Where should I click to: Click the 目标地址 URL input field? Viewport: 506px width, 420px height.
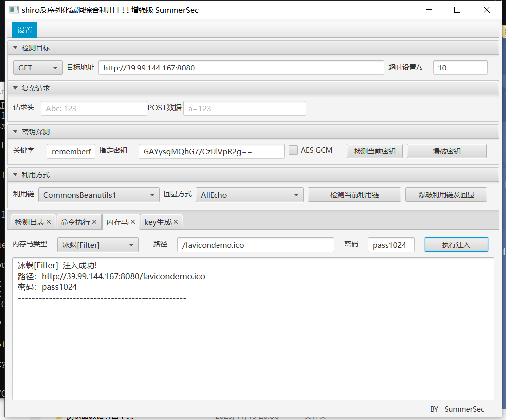pos(241,68)
